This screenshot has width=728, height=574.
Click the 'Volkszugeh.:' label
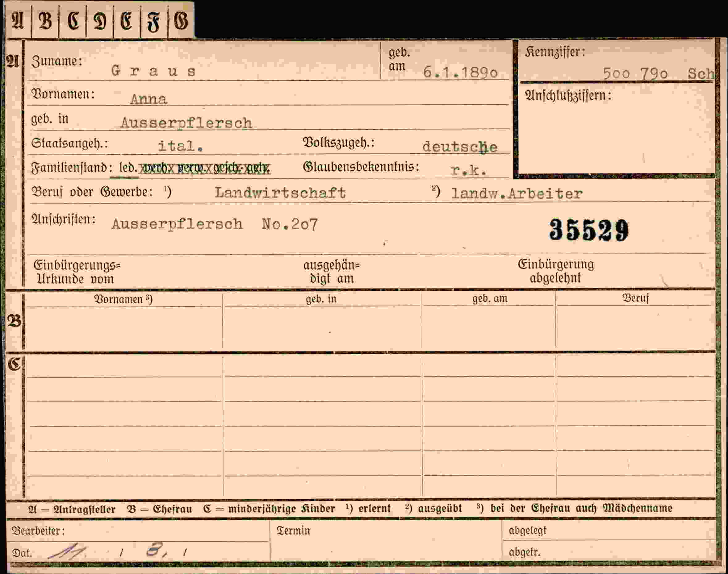click(339, 143)
